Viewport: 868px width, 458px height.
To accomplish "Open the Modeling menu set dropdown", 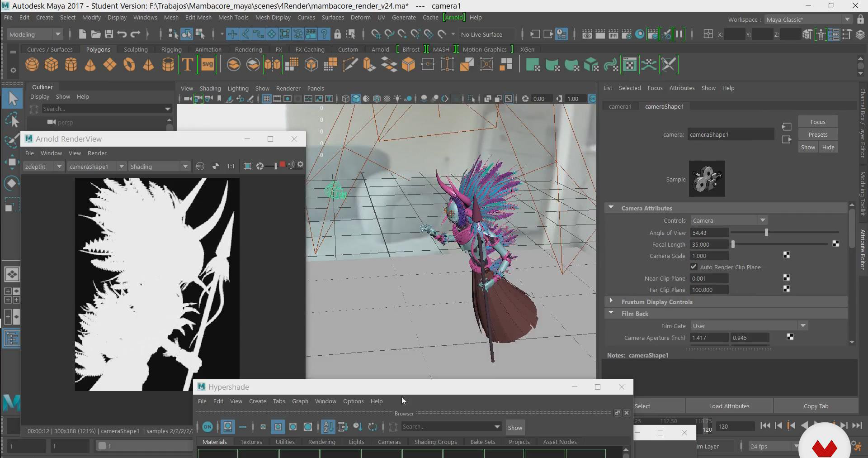I will coord(35,34).
